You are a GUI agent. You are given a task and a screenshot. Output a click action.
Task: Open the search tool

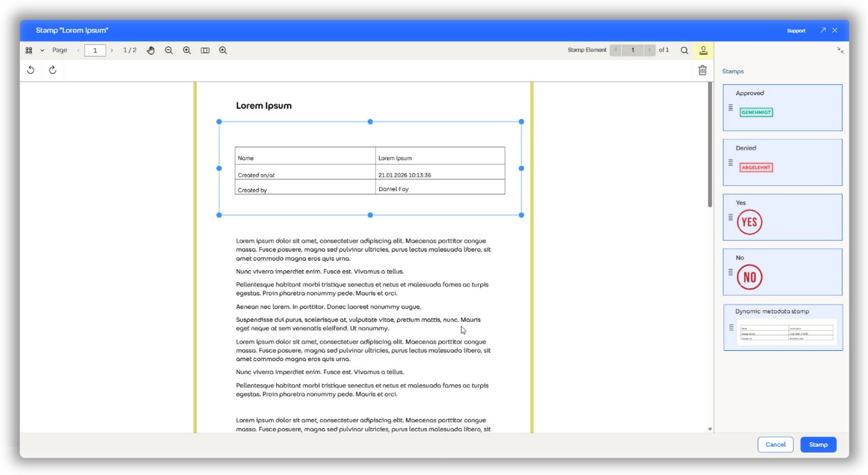(x=684, y=50)
